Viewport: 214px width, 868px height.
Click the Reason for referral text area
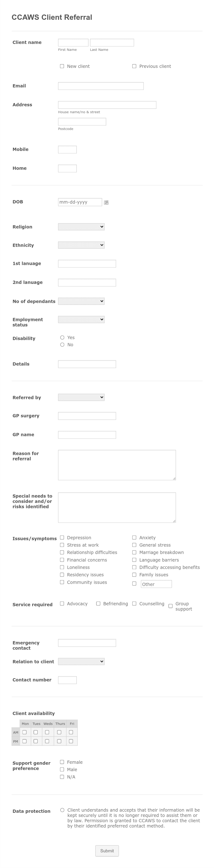(117, 464)
